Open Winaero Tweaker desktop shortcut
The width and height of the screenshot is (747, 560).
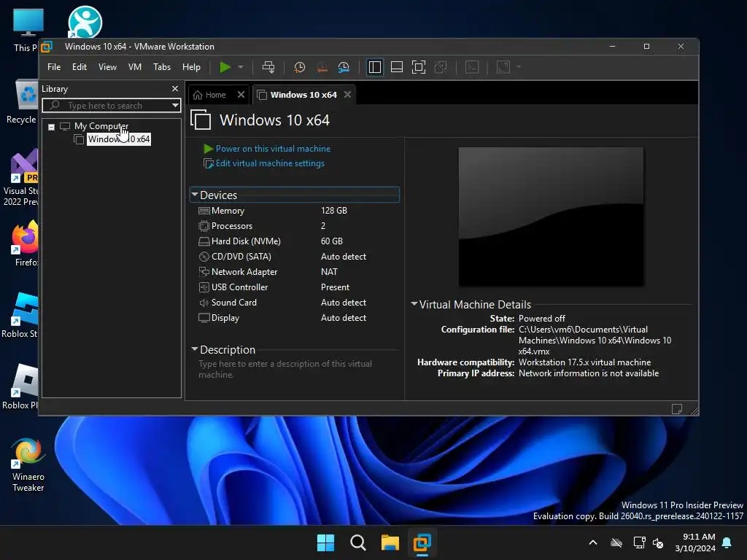(28, 464)
